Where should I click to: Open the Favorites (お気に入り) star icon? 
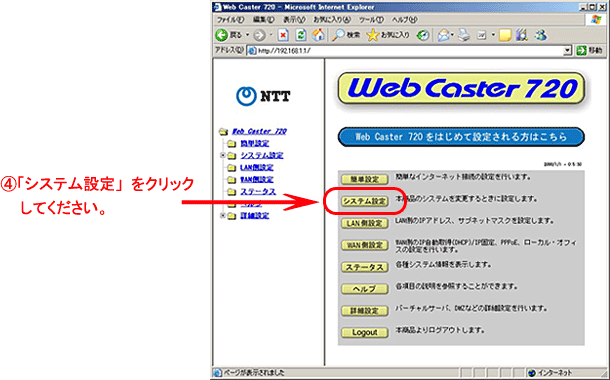pos(373,35)
